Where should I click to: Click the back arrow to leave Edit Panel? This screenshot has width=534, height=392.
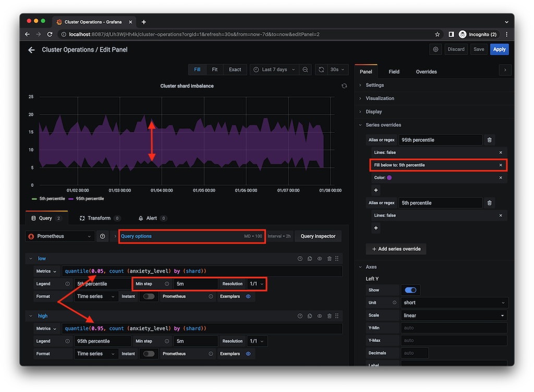(x=31, y=50)
